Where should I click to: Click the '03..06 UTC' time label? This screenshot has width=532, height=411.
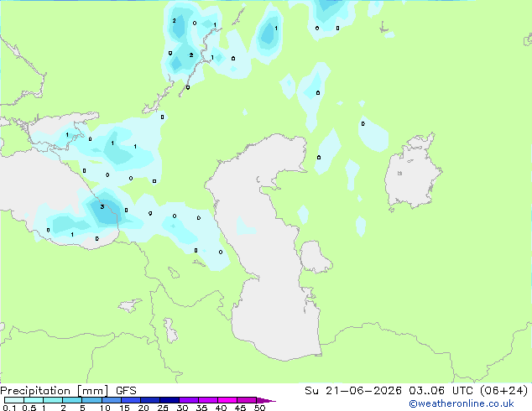pyautogui.click(x=441, y=391)
